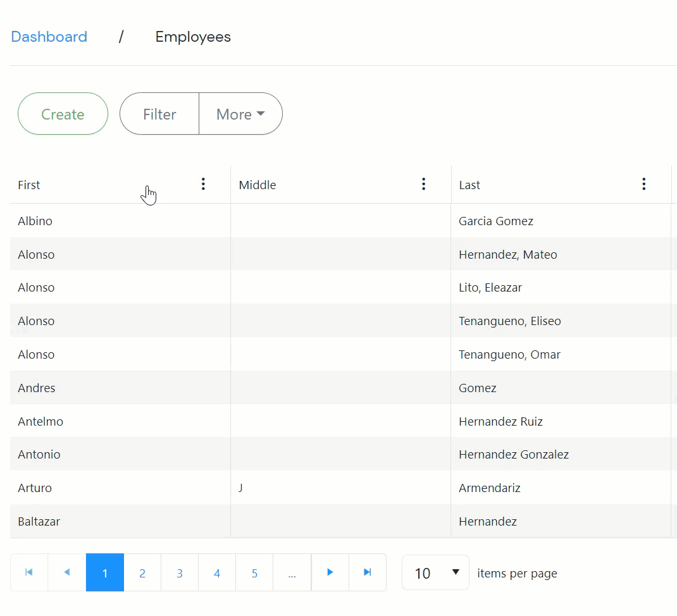This screenshot has height=616, width=677.
Task: Open the First column menu icon
Action: click(203, 184)
